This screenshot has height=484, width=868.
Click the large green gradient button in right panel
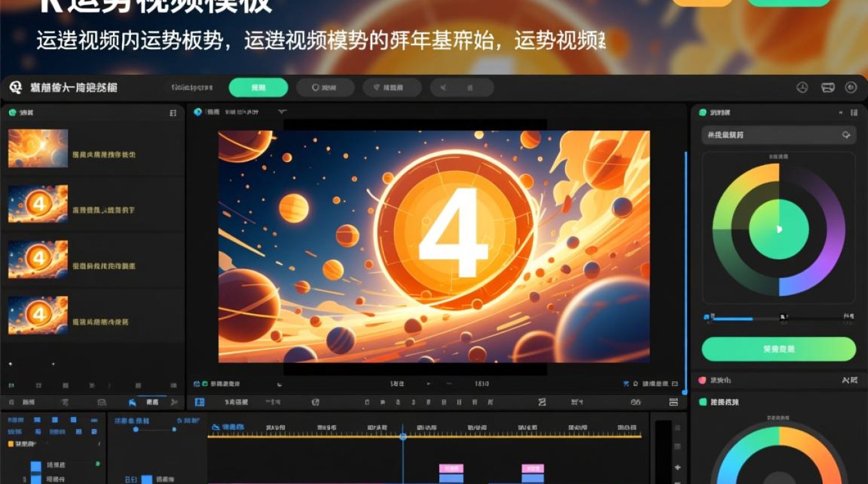click(778, 349)
